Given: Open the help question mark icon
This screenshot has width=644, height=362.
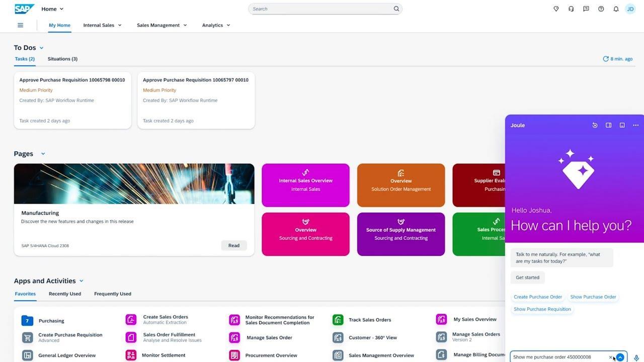Looking at the screenshot, I should point(601,9).
